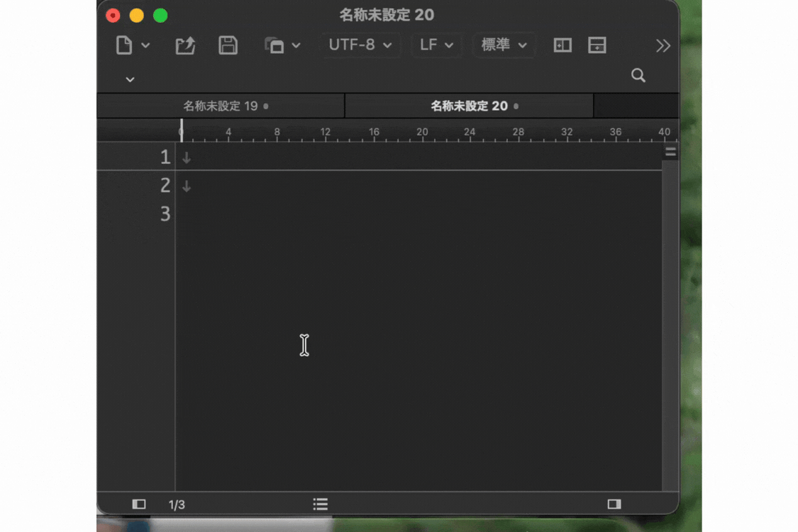Screen dimensions: 798x532
Task: Click the vertical scrollbar track
Action: point(670,326)
